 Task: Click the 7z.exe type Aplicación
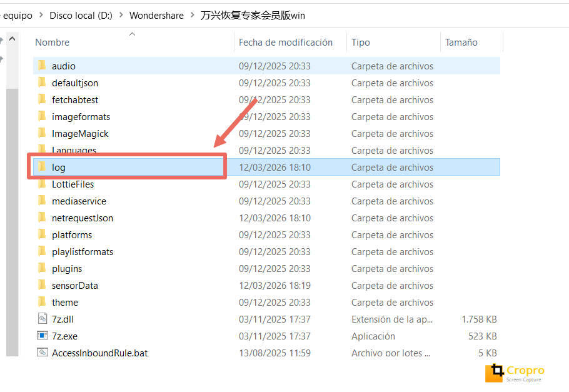(x=373, y=336)
